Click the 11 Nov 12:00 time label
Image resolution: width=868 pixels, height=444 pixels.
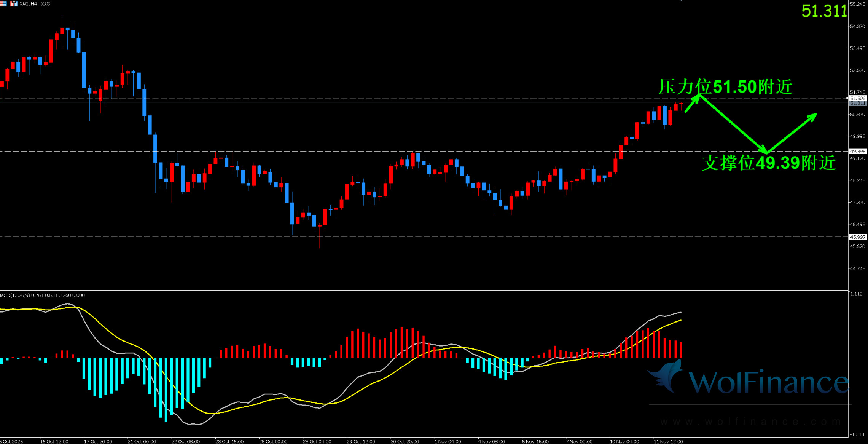click(x=668, y=441)
